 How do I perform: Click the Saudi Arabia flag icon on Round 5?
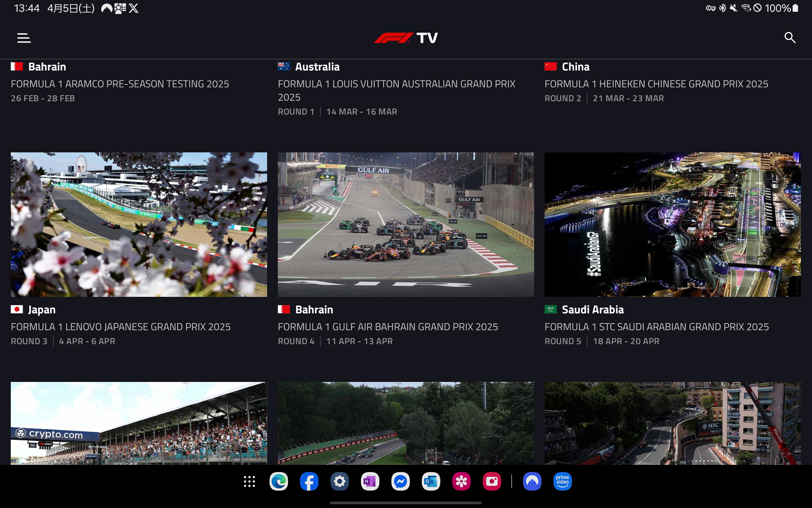coord(550,309)
